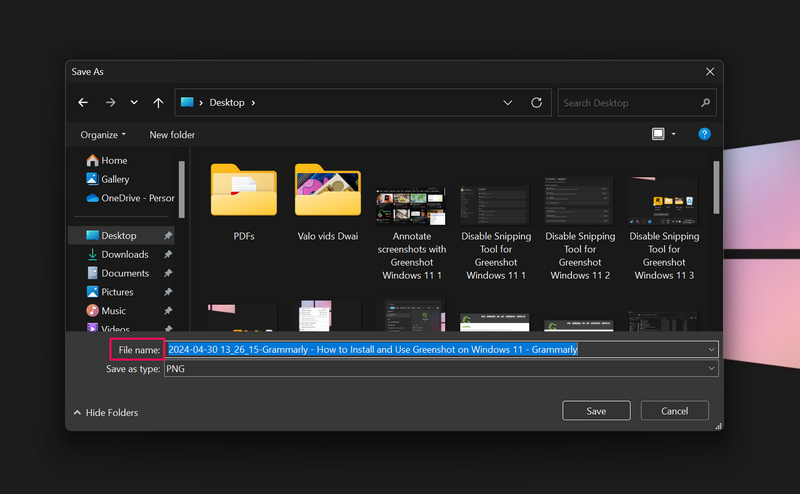Click New folder in the toolbar
Image resolution: width=800 pixels, height=494 pixels.
[x=172, y=134]
